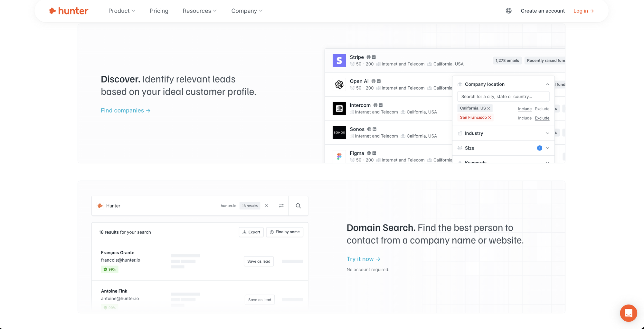The width and height of the screenshot is (644, 329).
Task: Click the 99% confidence badge for François Grante
Action: click(110, 269)
